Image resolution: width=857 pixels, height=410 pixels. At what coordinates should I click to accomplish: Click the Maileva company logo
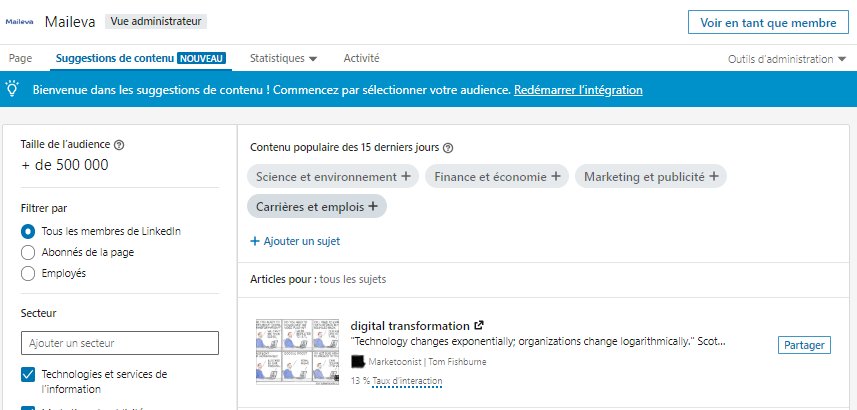19,22
